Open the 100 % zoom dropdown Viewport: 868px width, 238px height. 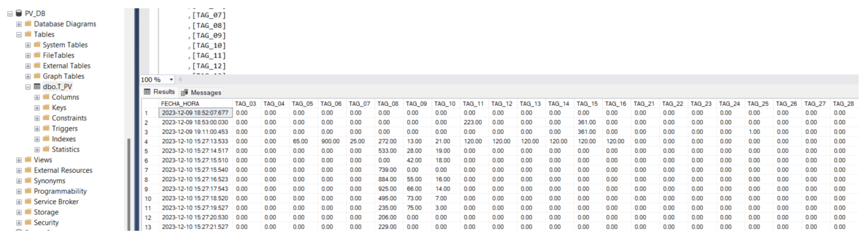pyautogui.click(x=171, y=80)
